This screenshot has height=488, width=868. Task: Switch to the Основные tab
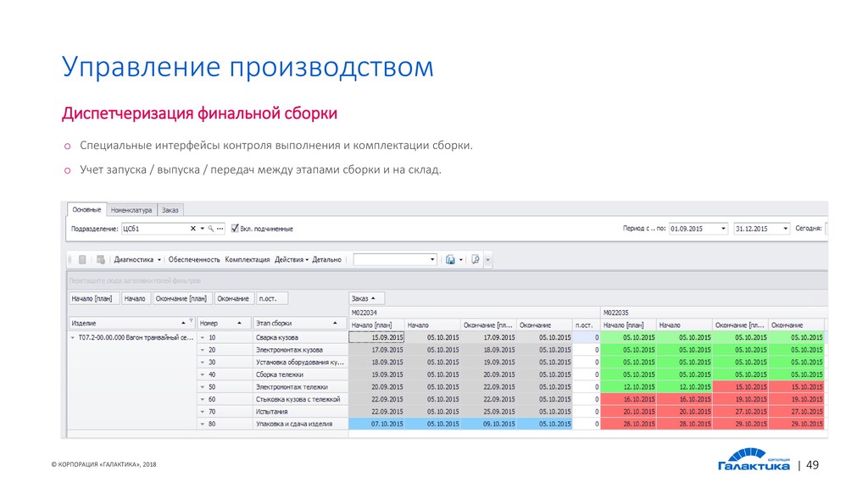coord(87,210)
